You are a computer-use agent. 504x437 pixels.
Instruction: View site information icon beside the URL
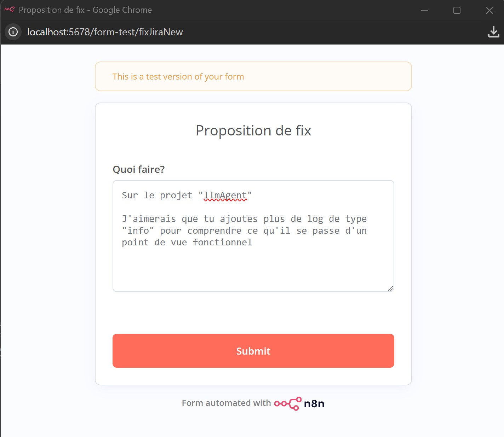[x=13, y=32]
